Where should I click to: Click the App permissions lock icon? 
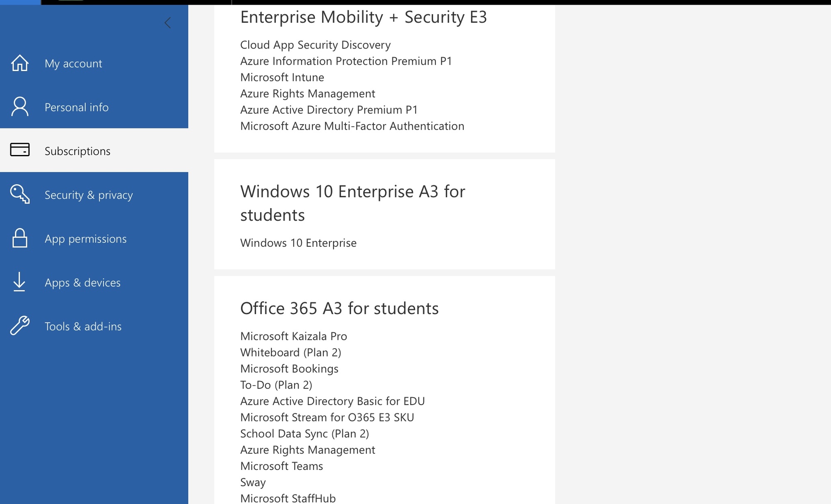[20, 238]
